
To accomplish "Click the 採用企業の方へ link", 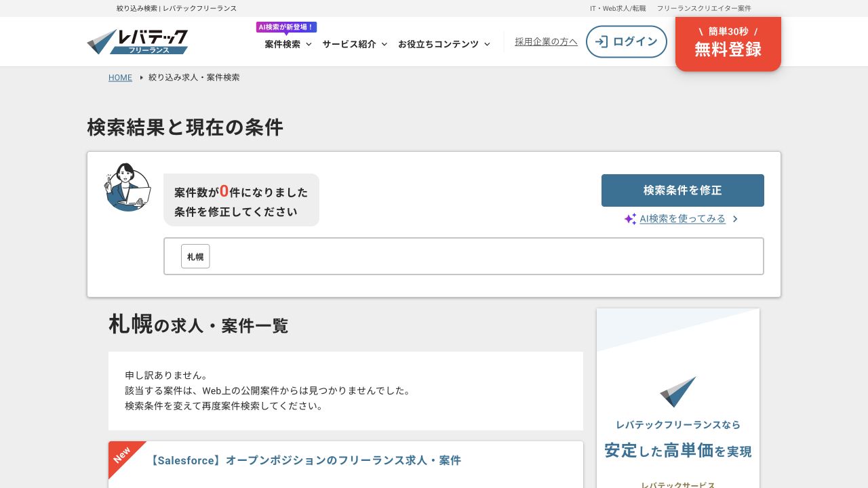I will pos(546,42).
